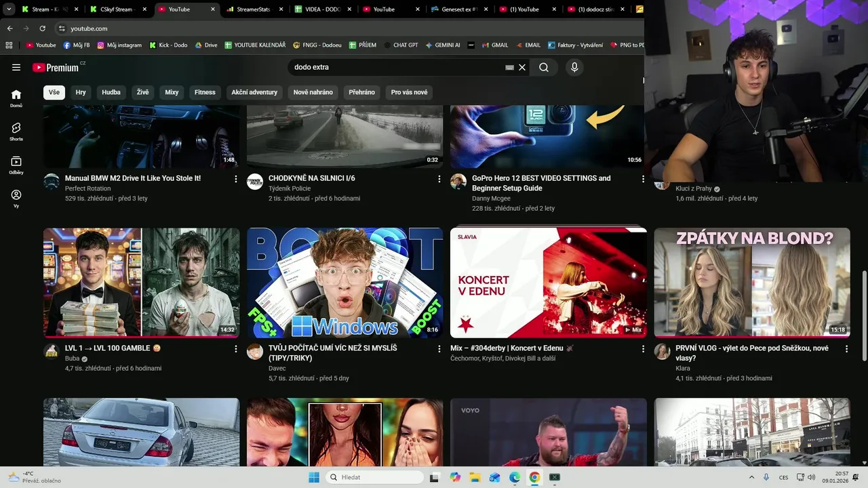Open Microsoft Edge from the taskbar
Screen dimensions: 868x488
(515, 477)
